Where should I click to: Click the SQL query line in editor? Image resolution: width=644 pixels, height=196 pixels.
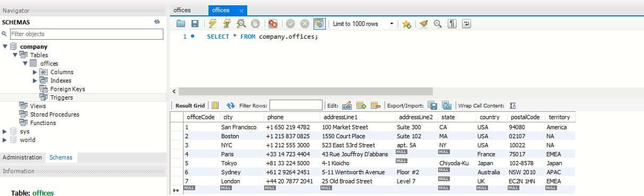click(262, 37)
